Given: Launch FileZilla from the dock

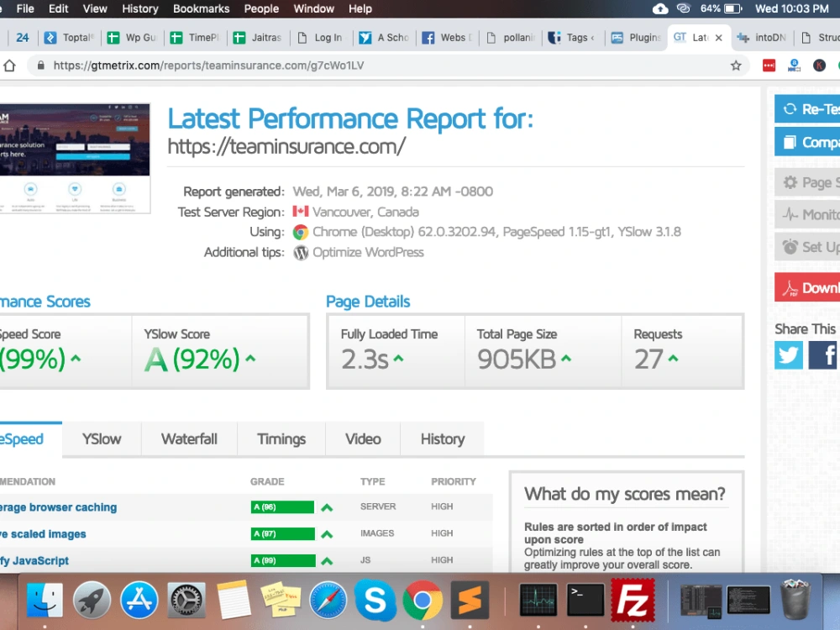Looking at the screenshot, I should tap(633, 600).
